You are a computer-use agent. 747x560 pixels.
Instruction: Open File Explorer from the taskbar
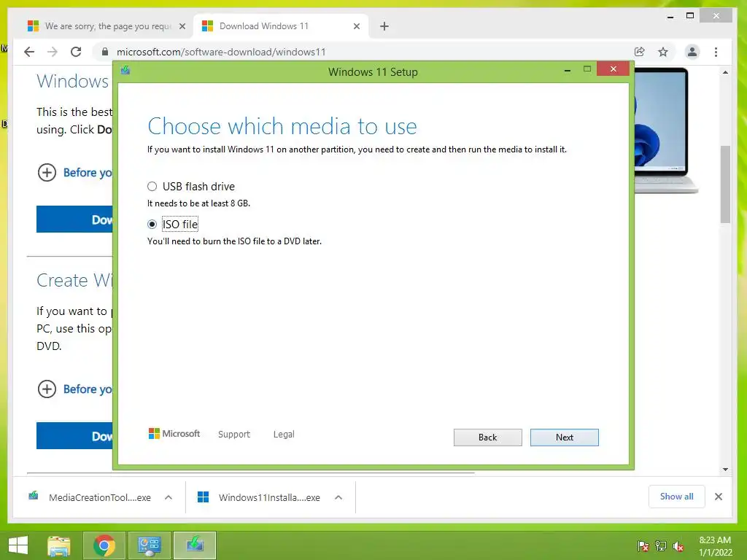pos(59,545)
